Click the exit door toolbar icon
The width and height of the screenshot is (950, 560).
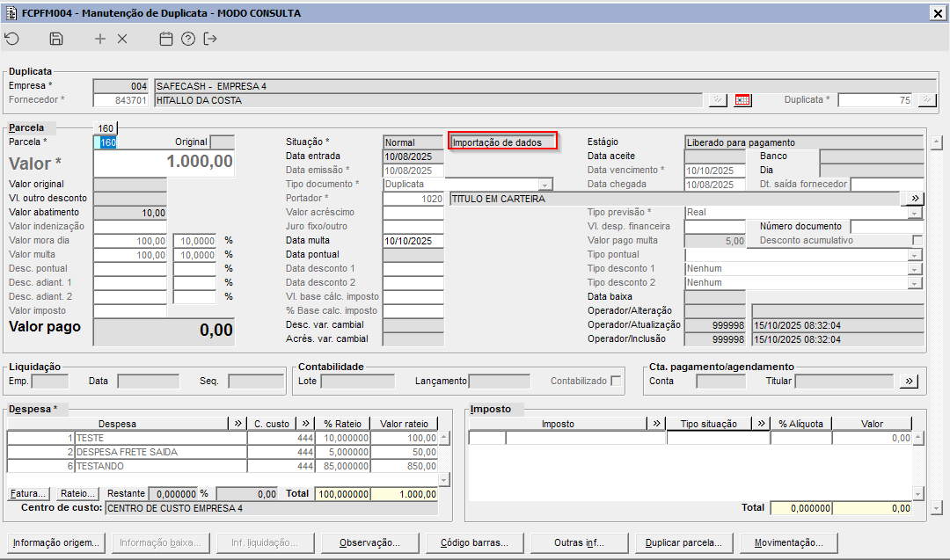210,39
